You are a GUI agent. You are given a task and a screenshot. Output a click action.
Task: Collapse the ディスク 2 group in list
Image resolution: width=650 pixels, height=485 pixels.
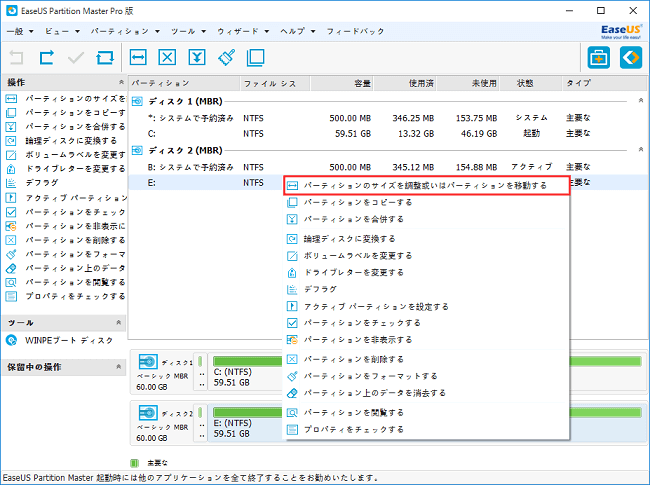[x=641, y=149]
